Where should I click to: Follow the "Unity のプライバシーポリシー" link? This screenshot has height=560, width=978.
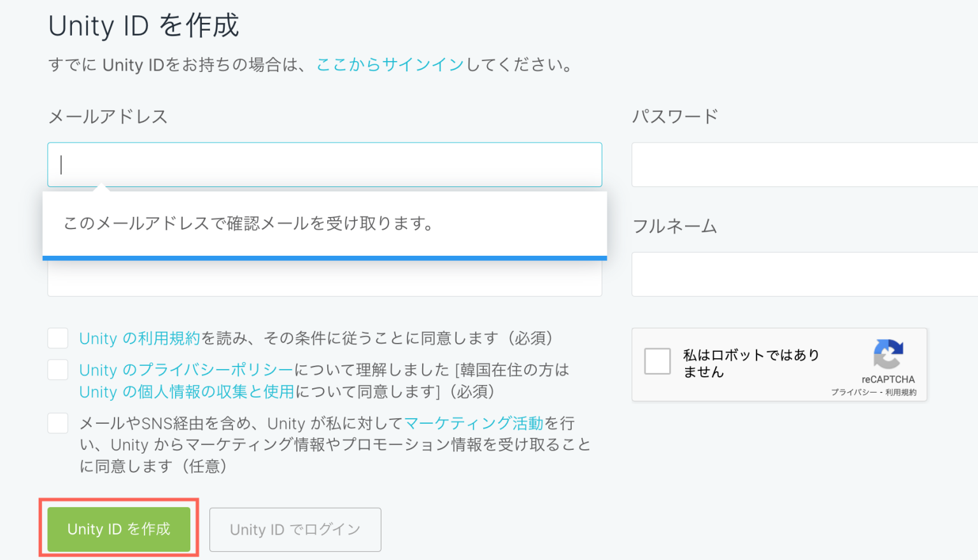tap(186, 370)
